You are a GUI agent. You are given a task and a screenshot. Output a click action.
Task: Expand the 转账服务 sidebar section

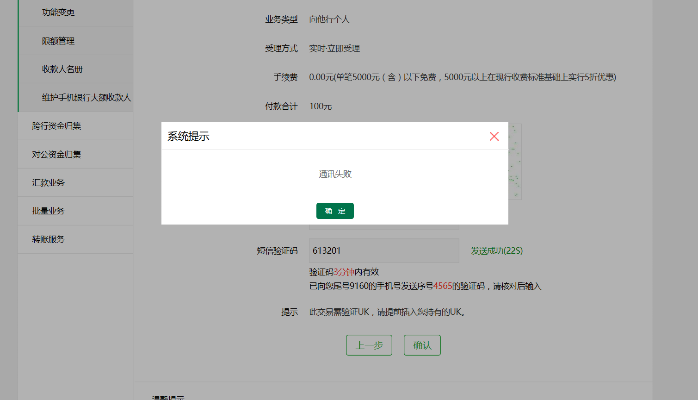tap(48, 240)
